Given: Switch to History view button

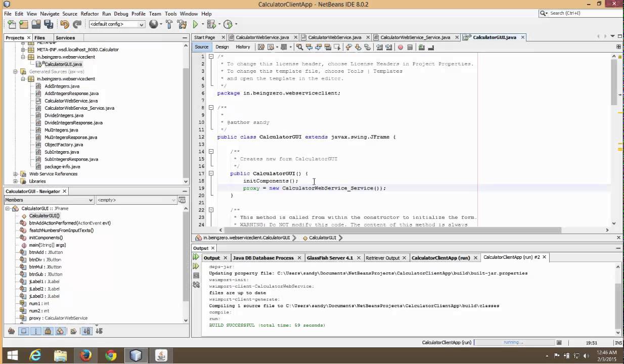Looking at the screenshot, I should coord(243,47).
